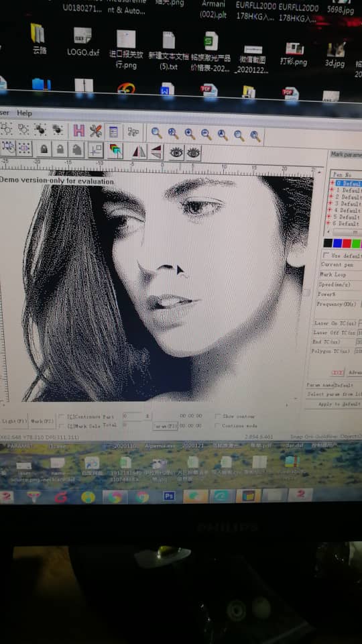
Task: Open the wrench and screwdriver settings icon
Action: pyautogui.click(x=96, y=131)
